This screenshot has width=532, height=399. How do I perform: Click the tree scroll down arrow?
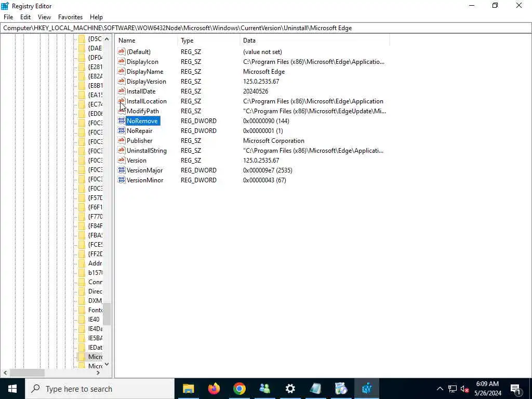coord(107,364)
